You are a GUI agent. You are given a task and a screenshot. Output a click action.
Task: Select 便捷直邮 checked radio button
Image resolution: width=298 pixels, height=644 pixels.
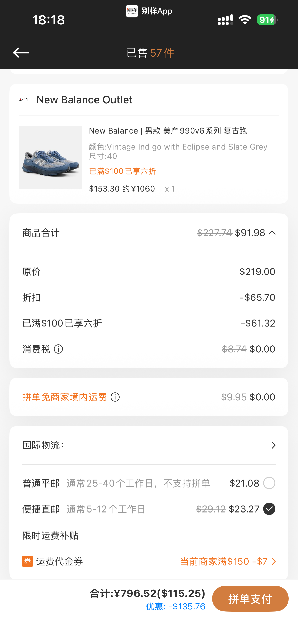(x=269, y=509)
